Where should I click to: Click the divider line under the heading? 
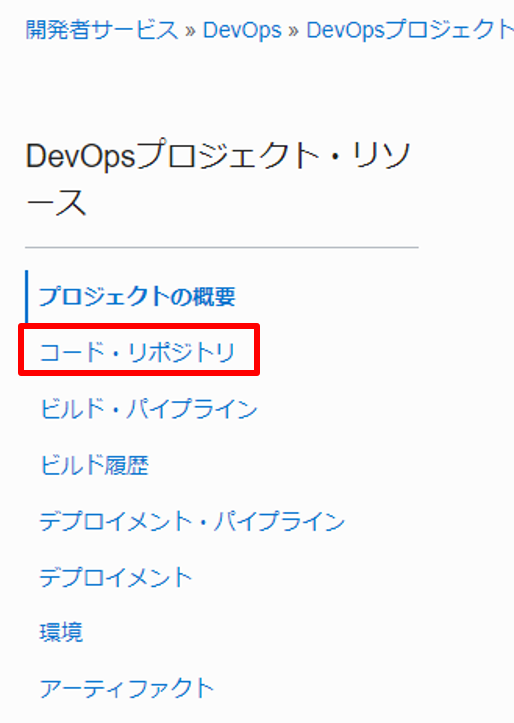click(222, 248)
